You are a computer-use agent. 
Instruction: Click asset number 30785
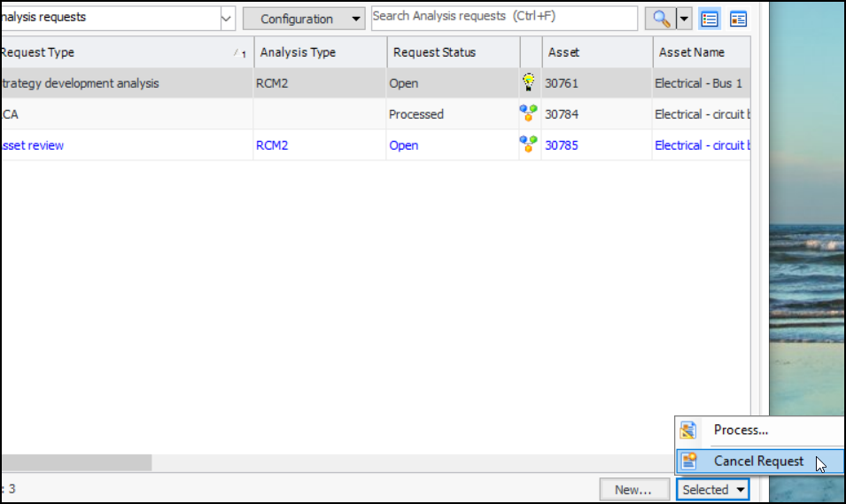click(561, 145)
